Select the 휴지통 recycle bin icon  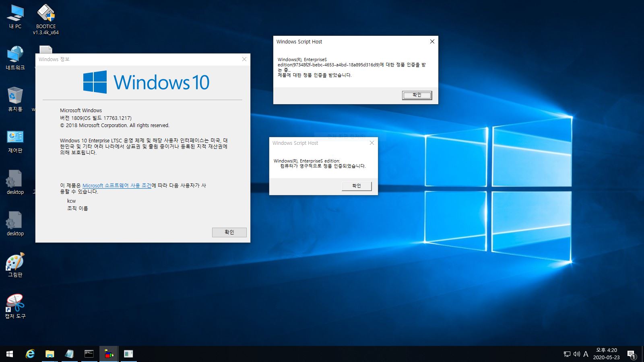coord(15,99)
